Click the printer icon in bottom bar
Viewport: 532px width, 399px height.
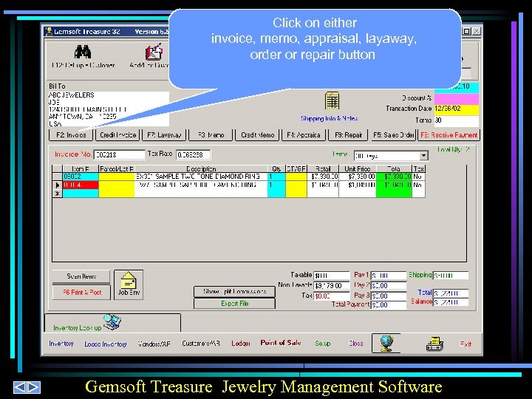tap(434, 344)
